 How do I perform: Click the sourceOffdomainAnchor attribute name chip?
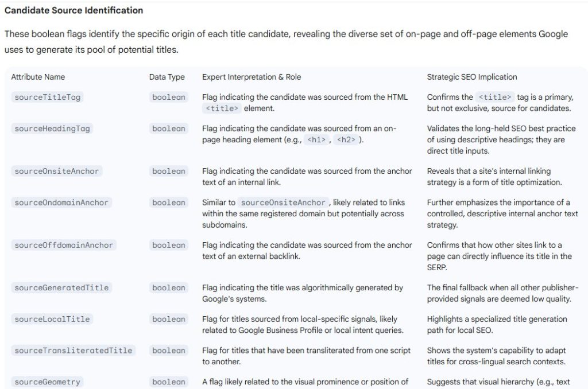[64, 246]
